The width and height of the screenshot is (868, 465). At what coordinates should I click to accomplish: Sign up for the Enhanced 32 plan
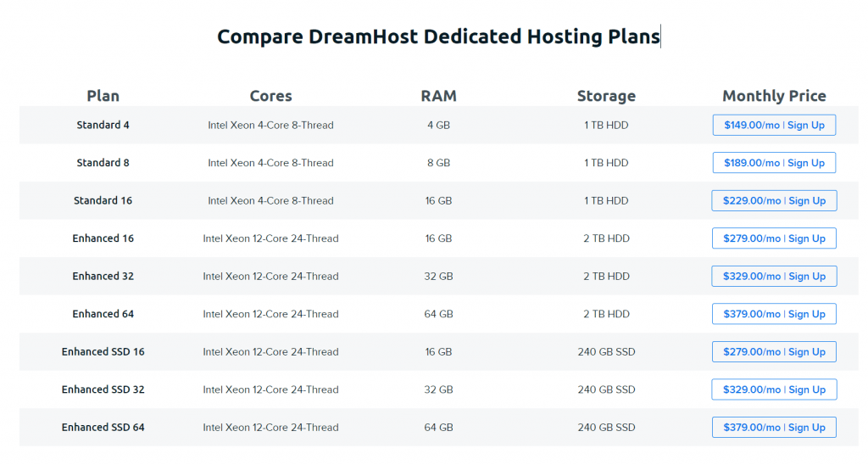(774, 276)
